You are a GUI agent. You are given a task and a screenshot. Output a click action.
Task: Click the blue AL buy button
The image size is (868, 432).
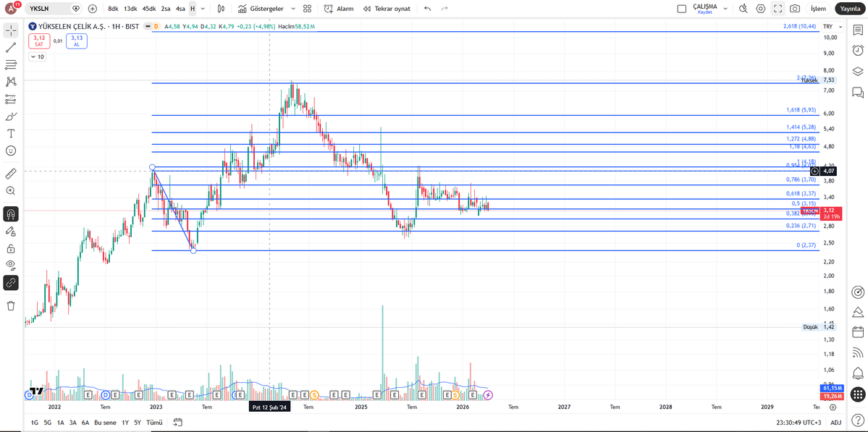77,41
